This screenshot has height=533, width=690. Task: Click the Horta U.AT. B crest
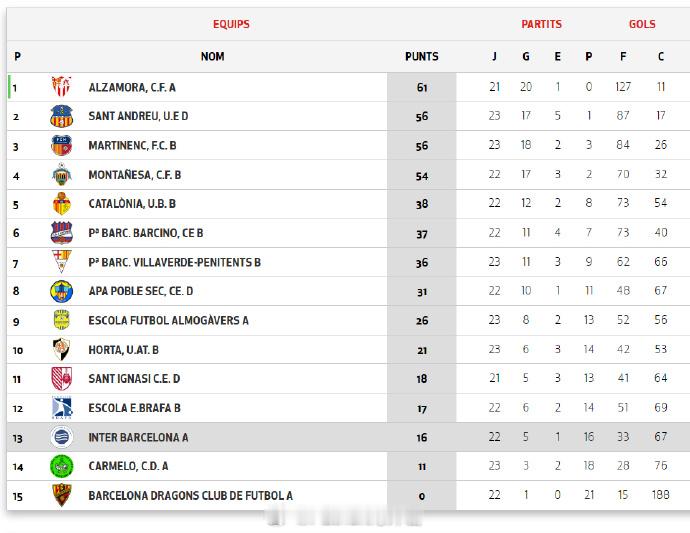click(x=61, y=350)
